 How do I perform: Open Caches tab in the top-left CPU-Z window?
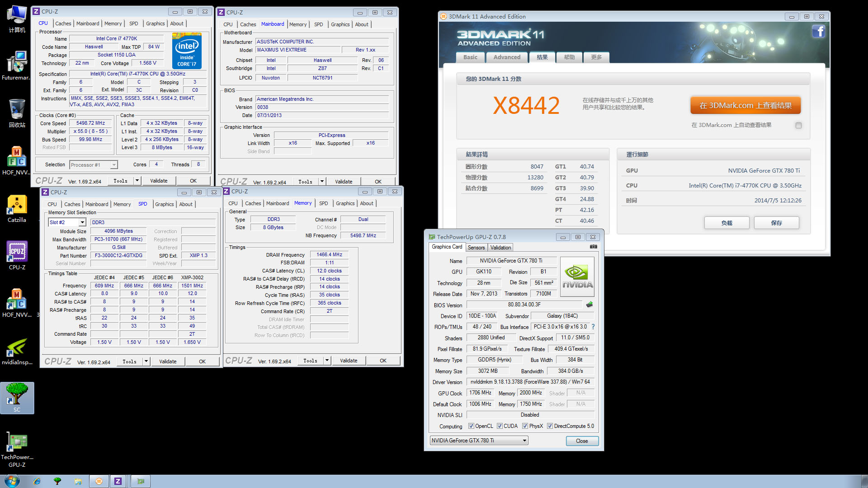coord(63,23)
